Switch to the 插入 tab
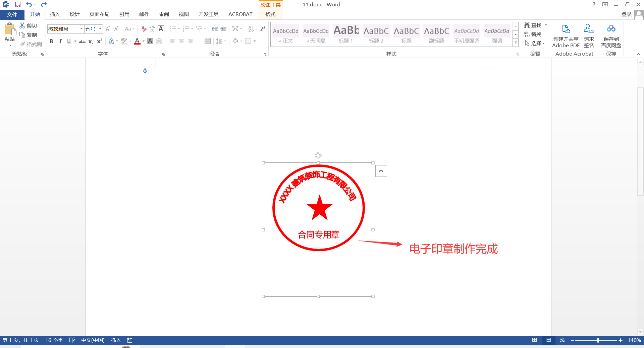644x348 pixels. click(x=55, y=14)
